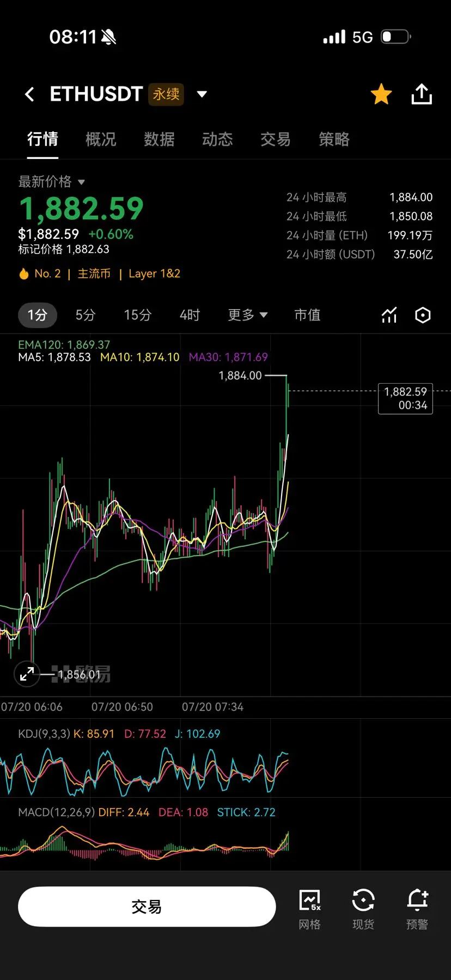Tap the 07/20 06:50 time axis label
The height and width of the screenshot is (980, 451).
tap(122, 707)
